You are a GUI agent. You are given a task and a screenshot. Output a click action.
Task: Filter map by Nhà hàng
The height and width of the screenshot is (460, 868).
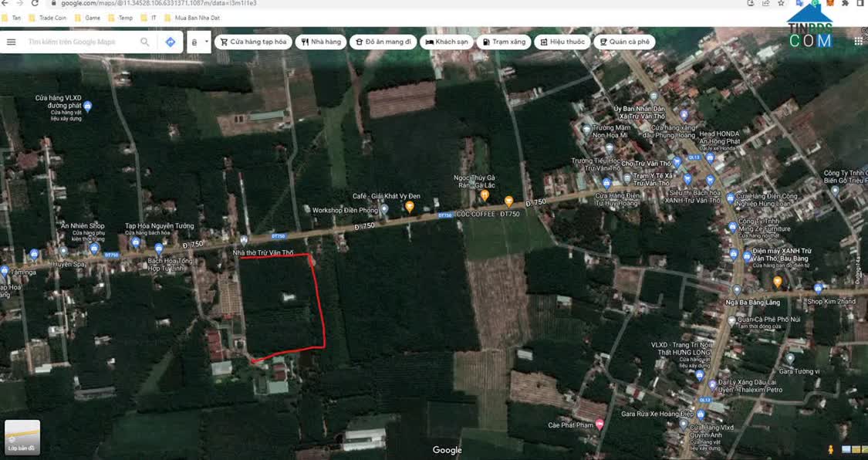320,42
